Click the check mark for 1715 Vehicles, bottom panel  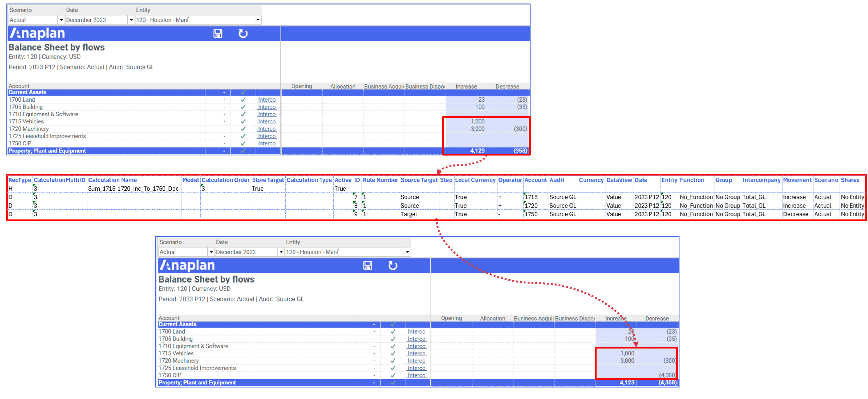pos(393,353)
